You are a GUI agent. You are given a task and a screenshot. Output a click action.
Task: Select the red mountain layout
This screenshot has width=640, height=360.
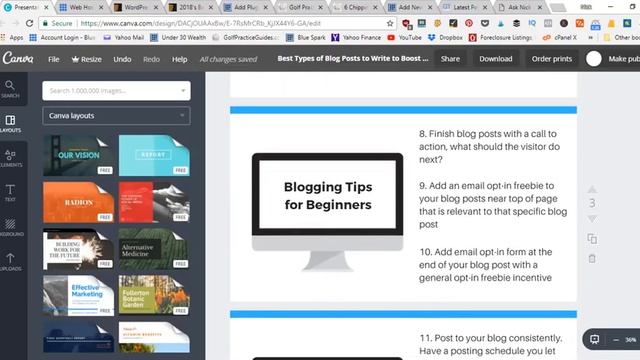pyautogui.click(x=154, y=202)
